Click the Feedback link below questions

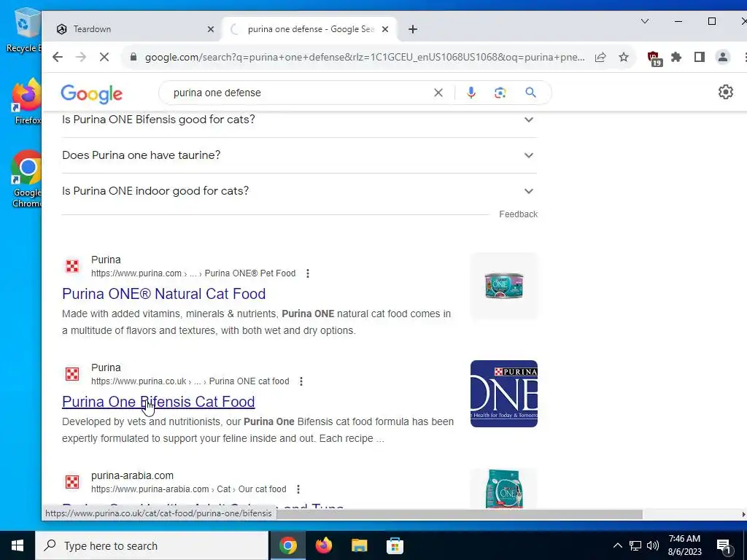coord(519,214)
